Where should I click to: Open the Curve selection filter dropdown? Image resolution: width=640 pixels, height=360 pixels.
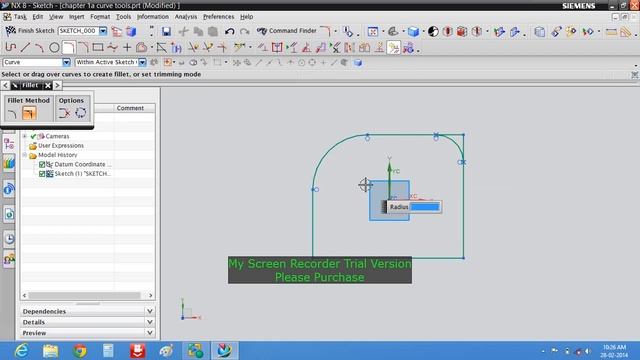[x=66, y=62]
